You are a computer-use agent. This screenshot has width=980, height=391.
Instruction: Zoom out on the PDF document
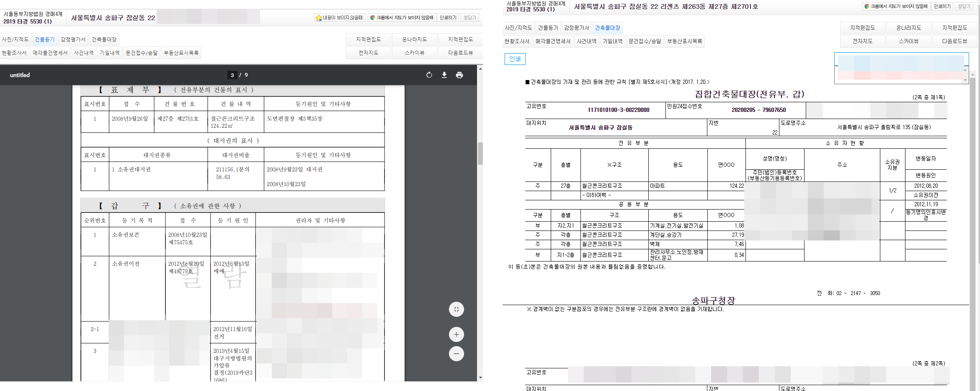point(456,354)
